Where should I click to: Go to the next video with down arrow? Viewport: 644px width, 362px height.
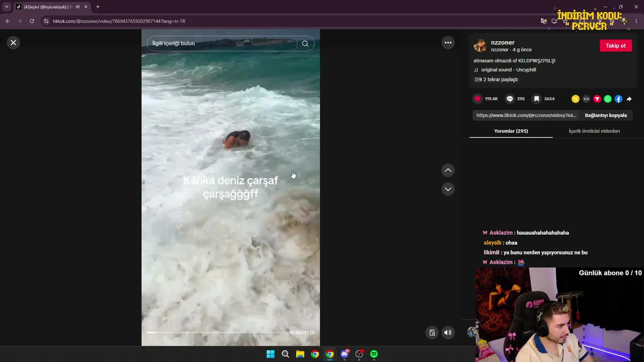448,189
